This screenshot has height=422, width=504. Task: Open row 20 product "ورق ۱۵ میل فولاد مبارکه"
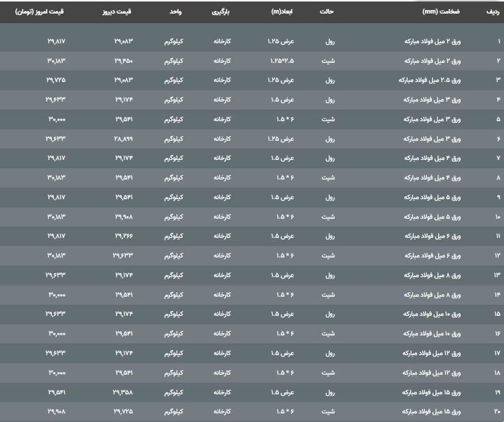tap(431, 412)
